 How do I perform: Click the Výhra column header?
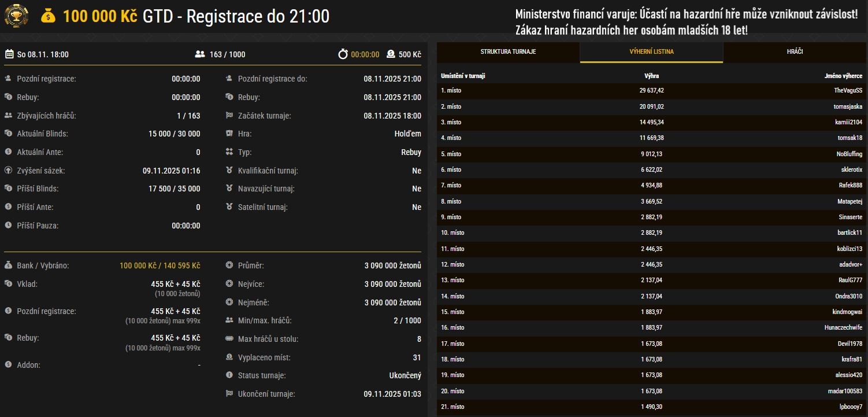point(651,76)
